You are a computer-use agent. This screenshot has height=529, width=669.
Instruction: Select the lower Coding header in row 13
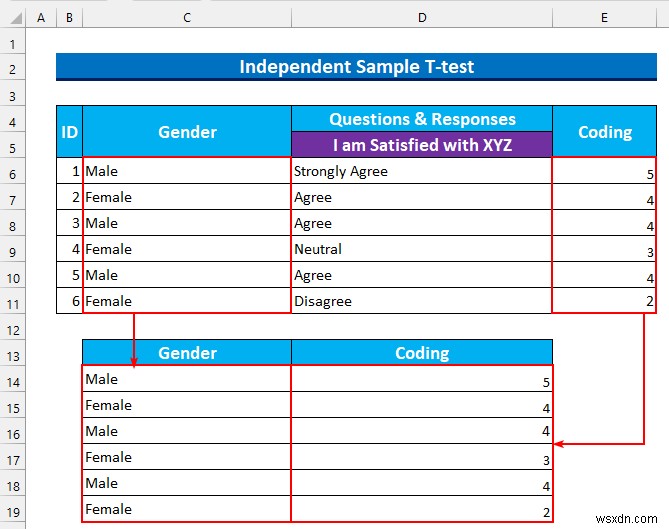point(422,352)
